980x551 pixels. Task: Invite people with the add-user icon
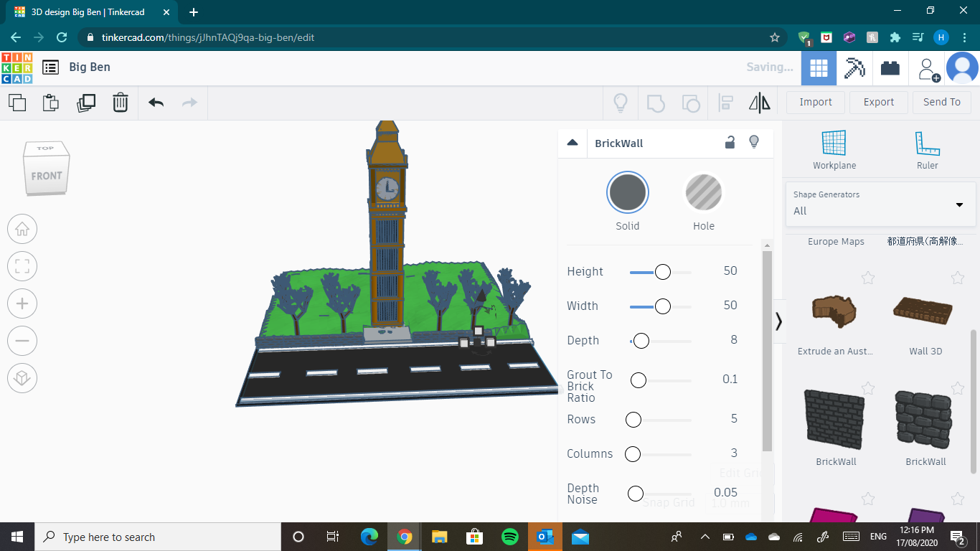[x=928, y=68]
